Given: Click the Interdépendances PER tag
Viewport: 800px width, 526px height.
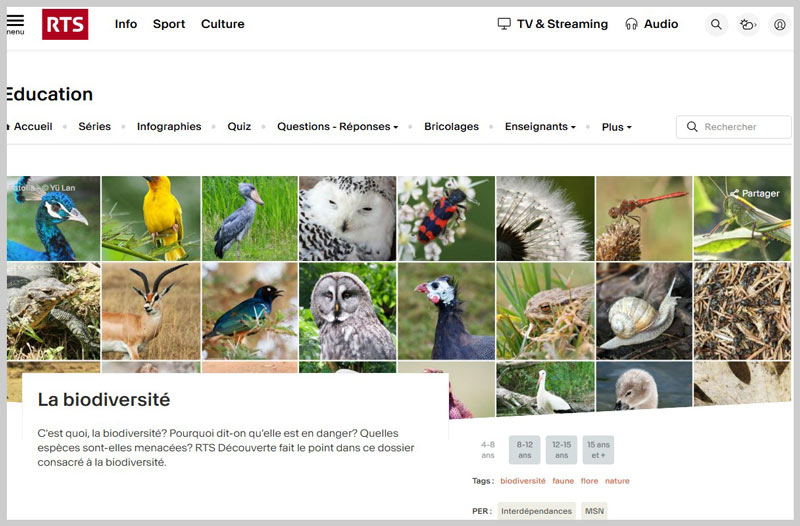Looking at the screenshot, I should [537, 511].
